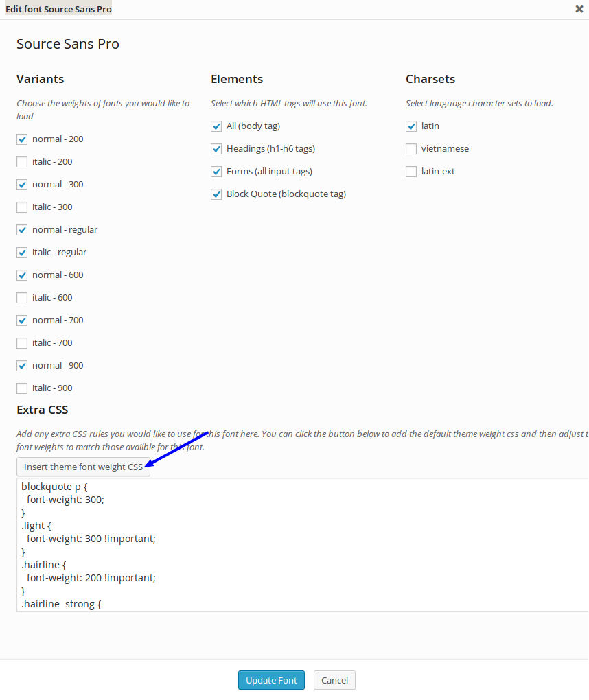This screenshot has height=700, width=589.
Task: Click the Extra CSS heading
Action: point(43,410)
